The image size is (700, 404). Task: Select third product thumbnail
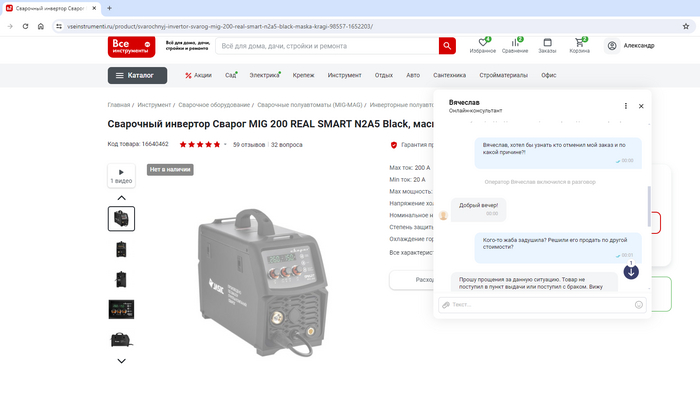coord(121,279)
